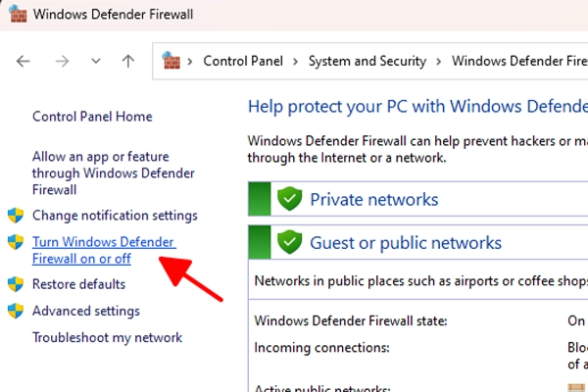Click shield icon beside Change notification settings
588x392 pixels.
(x=16, y=216)
